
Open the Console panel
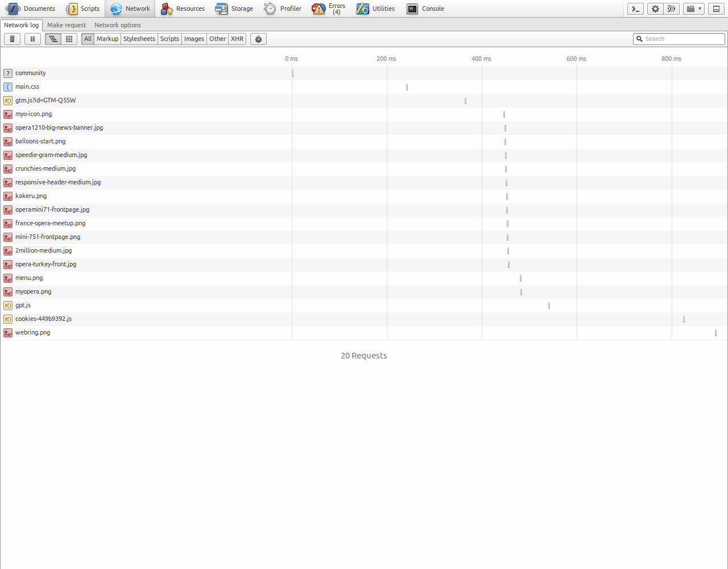(x=425, y=9)
